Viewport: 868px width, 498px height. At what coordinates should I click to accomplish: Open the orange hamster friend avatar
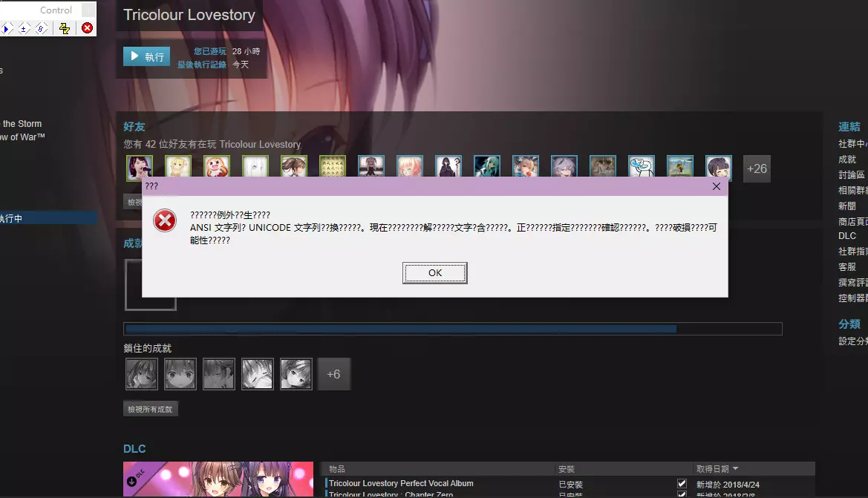pos(217,168)
